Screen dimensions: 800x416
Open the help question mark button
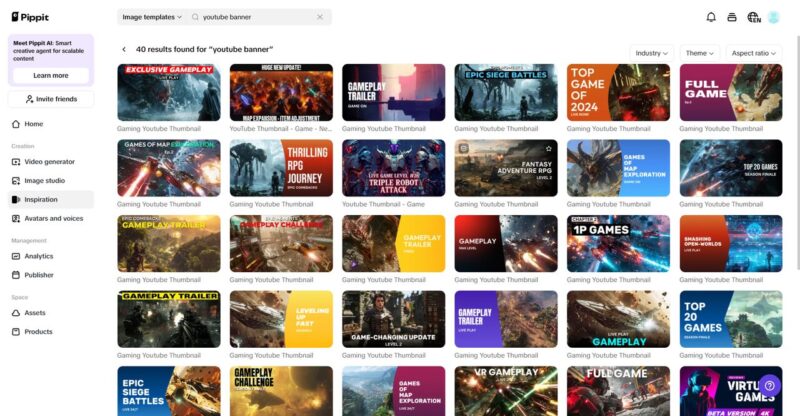769,386
